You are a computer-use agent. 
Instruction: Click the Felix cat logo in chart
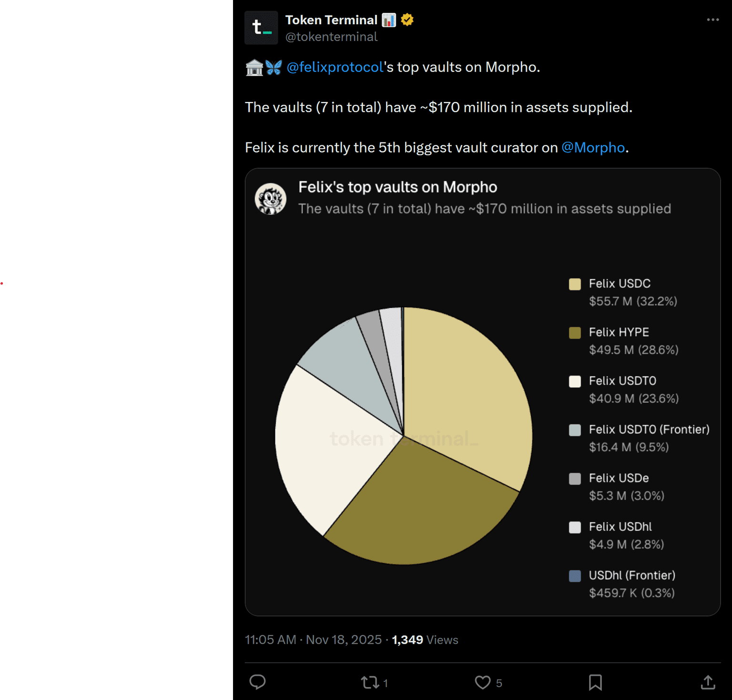pyautogui.click(x=271, y=199)
